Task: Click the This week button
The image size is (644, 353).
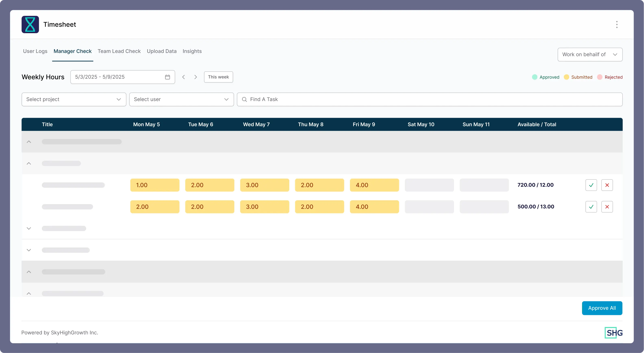Action: [218, 77]
